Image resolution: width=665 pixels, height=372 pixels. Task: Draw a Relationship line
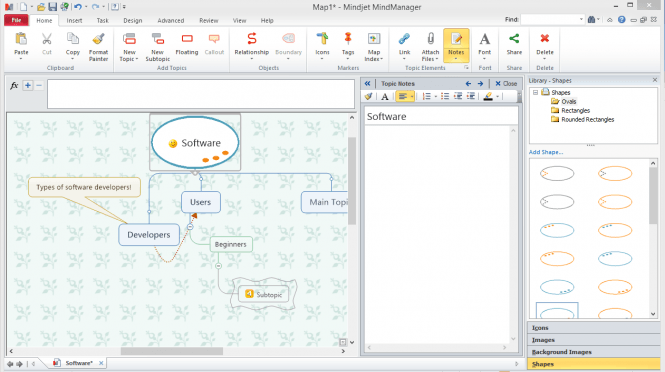pyautogui.click(x=251, y=46)
